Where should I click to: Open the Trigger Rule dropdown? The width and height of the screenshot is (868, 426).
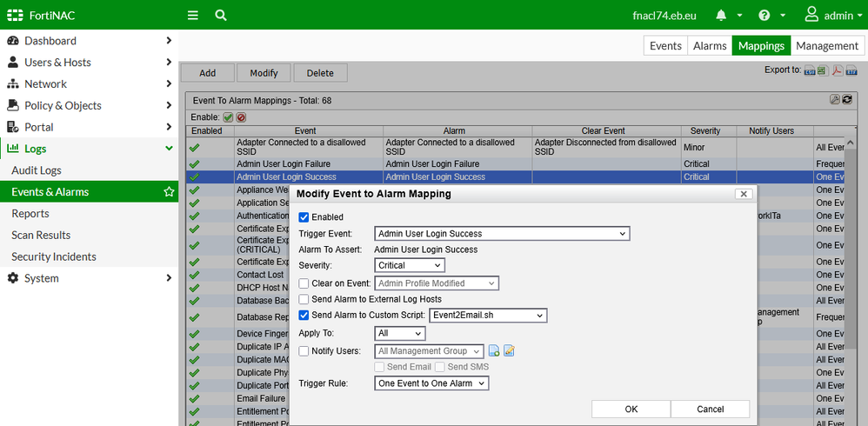point(431,383)
